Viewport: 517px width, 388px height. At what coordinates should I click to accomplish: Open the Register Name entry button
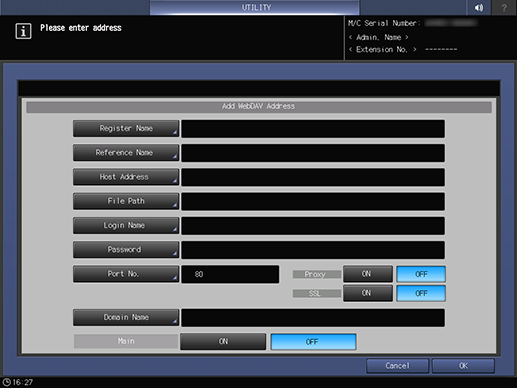coord(126,129)
